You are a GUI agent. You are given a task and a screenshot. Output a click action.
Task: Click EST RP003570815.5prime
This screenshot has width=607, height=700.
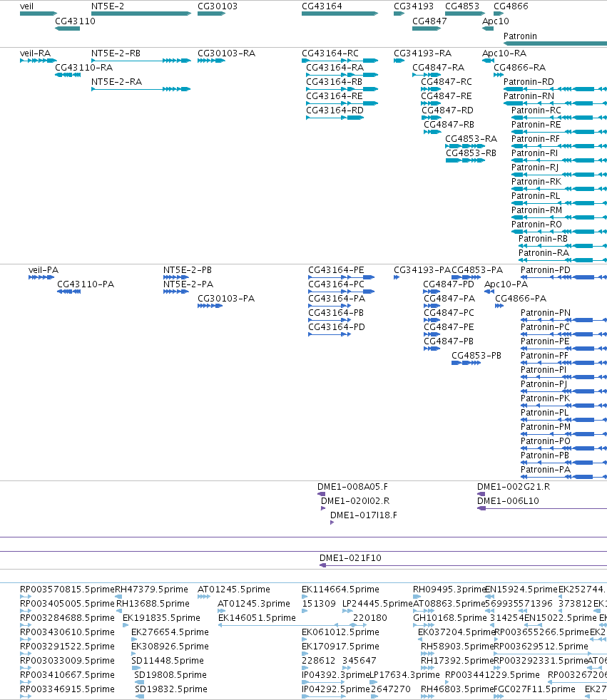point(68,590)
